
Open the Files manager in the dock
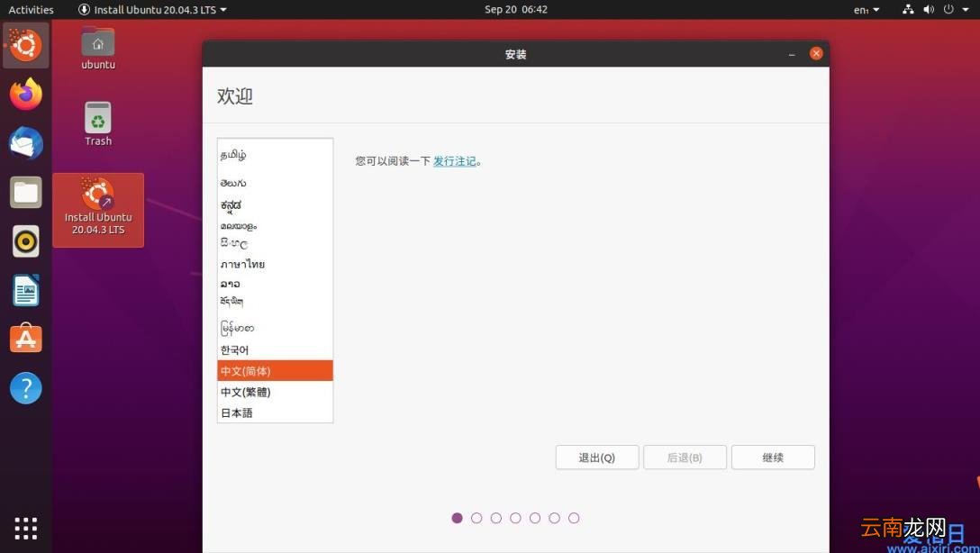click(x=25, y=192)
